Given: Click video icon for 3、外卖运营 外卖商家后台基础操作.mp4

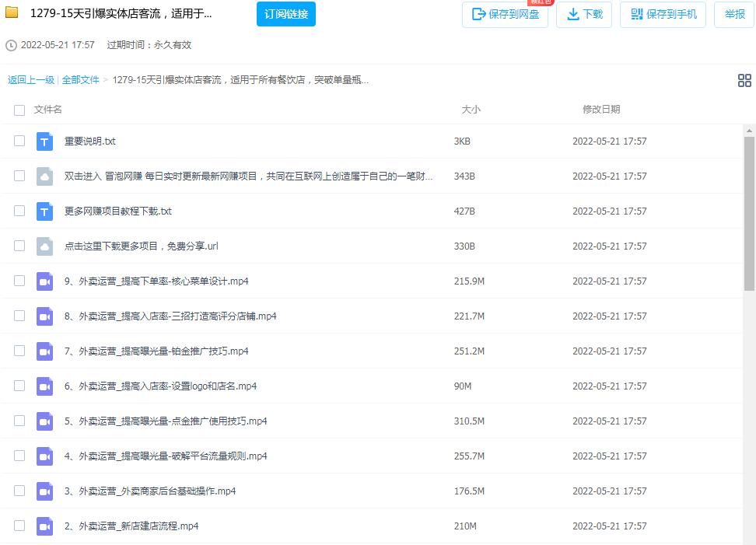Looking at the screenshot, I should (x=44, y=491).
